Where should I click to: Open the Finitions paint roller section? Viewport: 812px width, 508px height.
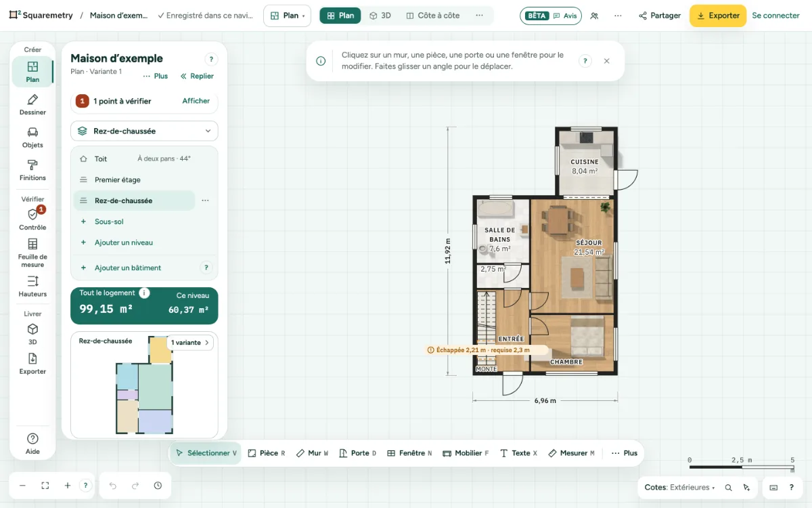[32, 170]
